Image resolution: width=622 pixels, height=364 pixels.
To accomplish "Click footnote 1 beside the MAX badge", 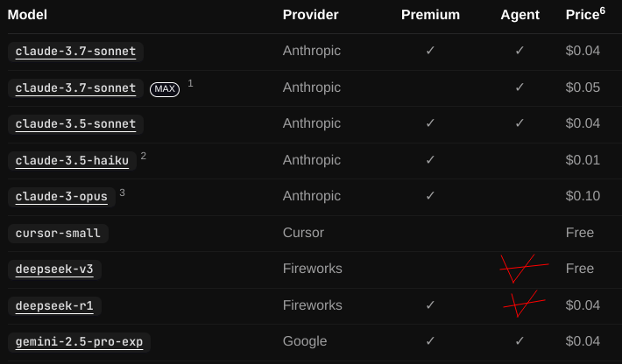I will [190, 83].
